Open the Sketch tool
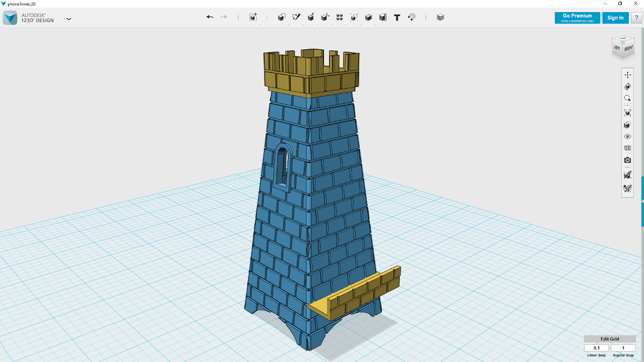Image resolution: width=644 pixels, height=362 pixels. [296, 17]
